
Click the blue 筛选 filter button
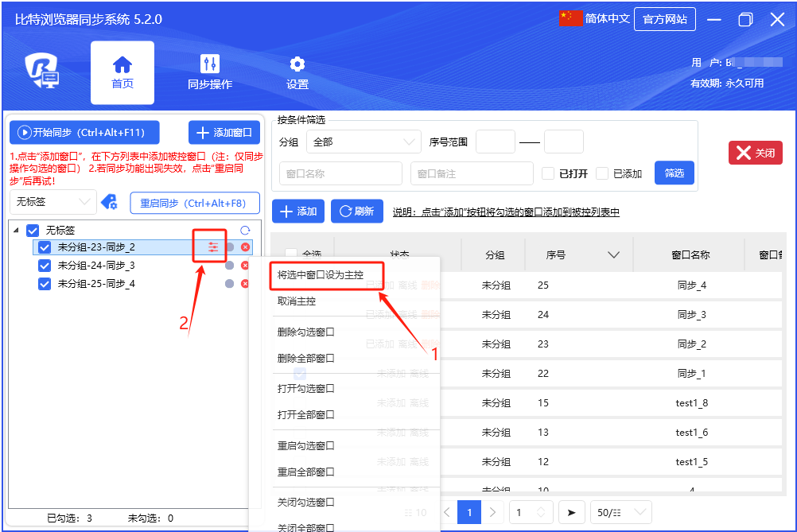674,173
